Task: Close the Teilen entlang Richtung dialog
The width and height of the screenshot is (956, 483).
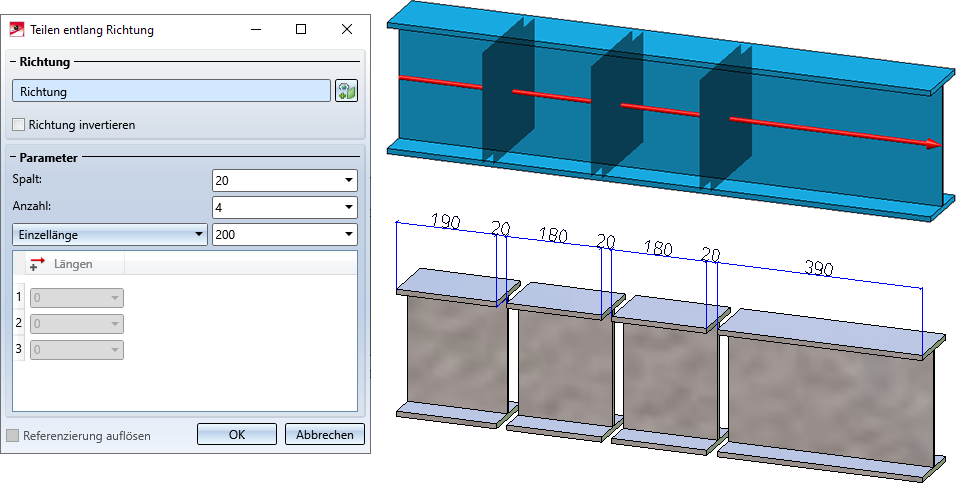Action: [347, 29]
